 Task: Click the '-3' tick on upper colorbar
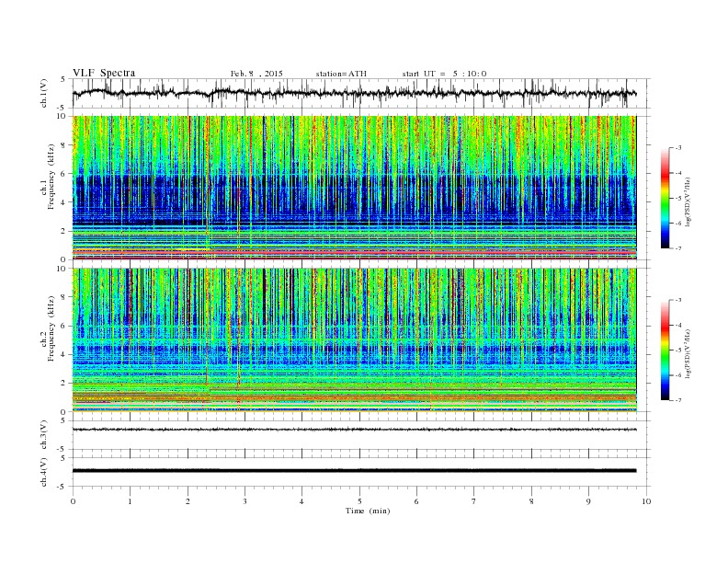point(678,148)
